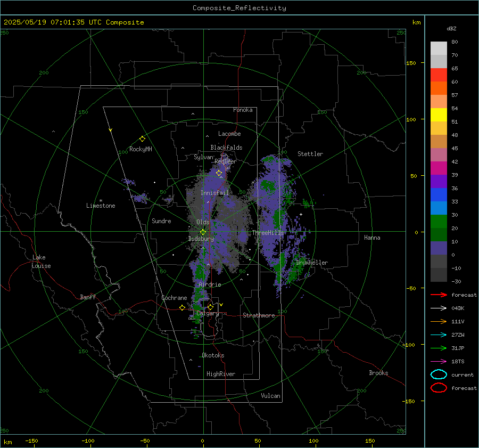Screen dimensions: 479x448
Task: Click the Cochrane town label
Action: 174,298
